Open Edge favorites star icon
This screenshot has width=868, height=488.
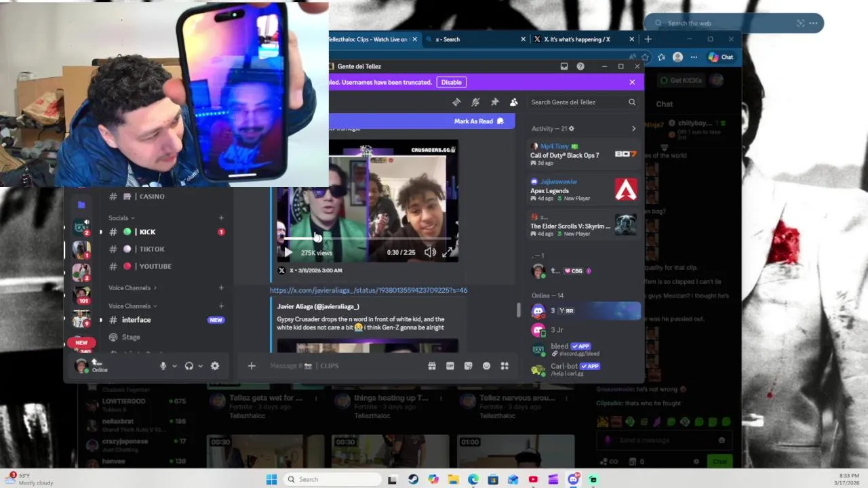click(646, 58)
